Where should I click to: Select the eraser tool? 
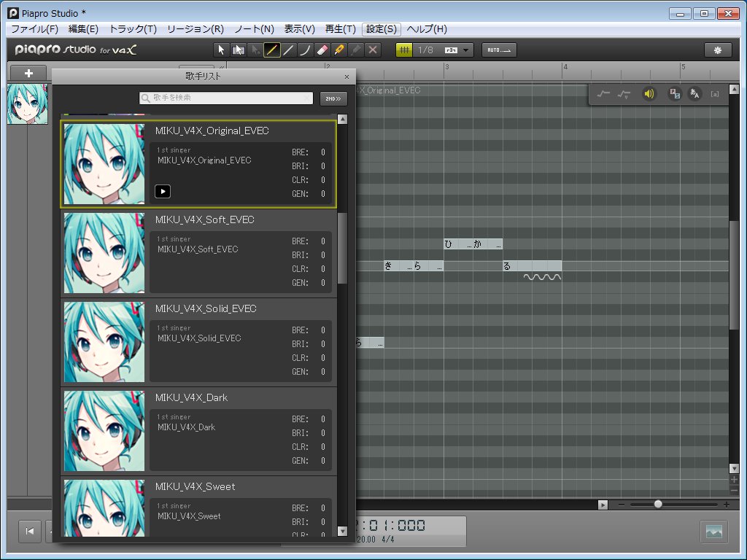click(322, 50)
